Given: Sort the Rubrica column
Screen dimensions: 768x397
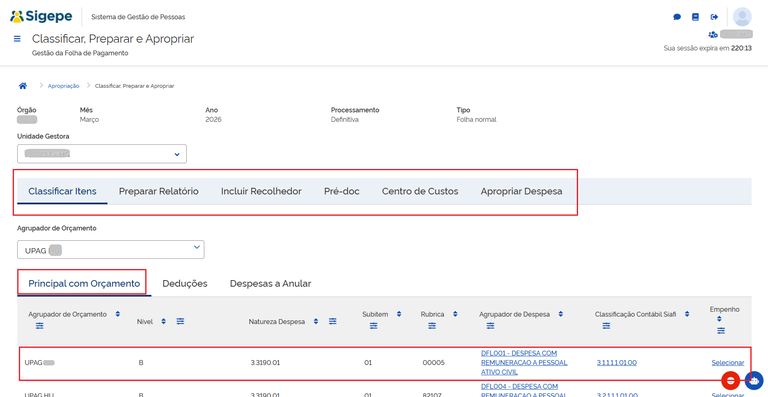Looking at the screenshot, I should pos(455,314).
